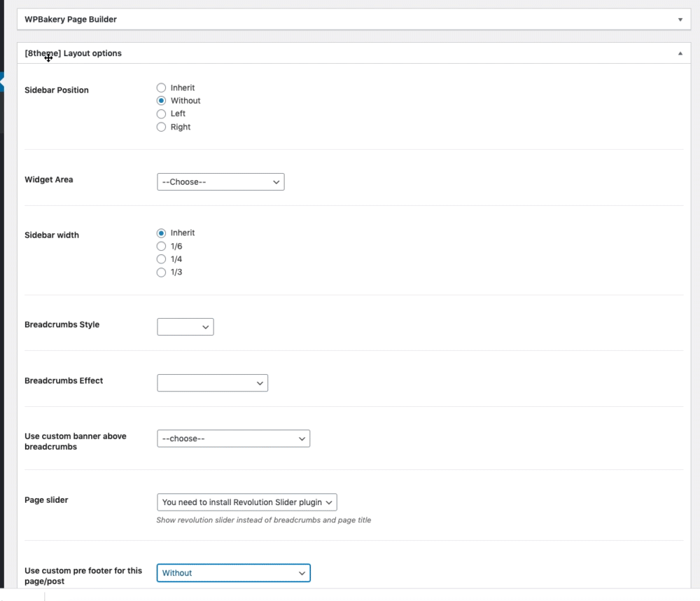
Task: Select Inherit for Sidebar Position
Action: [162, 88]
